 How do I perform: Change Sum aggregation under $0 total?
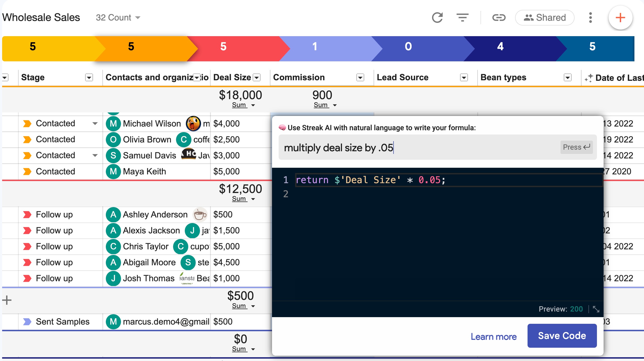pos(243,349)
